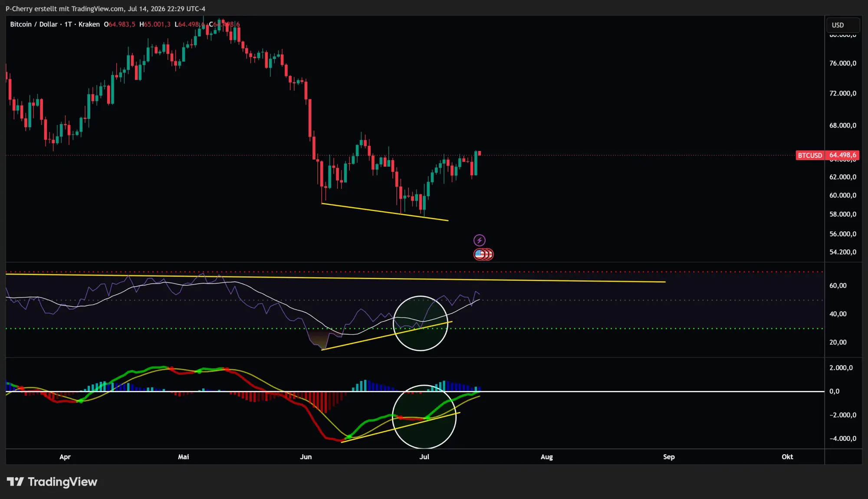Open the USD currency selector
Image resolution: width=868 pixels, height=499 pixels.
pyautogui.click(x=843, y=25)
